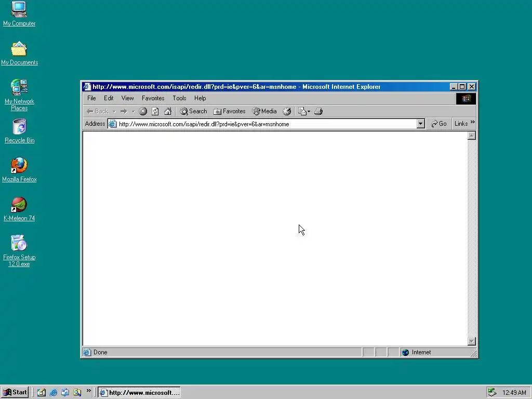Click the scrollbar down arrow
532x399 pixels.
[471, 341]
